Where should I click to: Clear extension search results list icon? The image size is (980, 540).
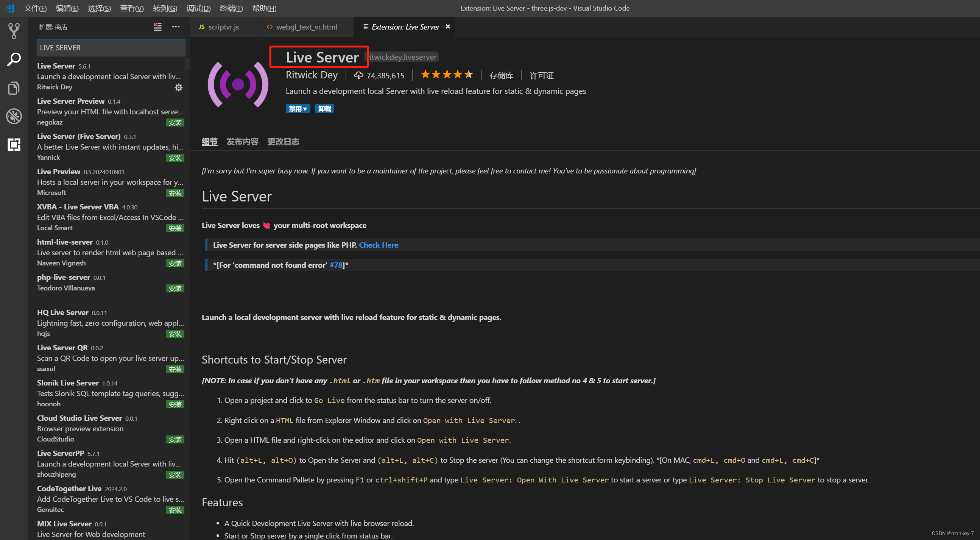[x=157, y=27]
